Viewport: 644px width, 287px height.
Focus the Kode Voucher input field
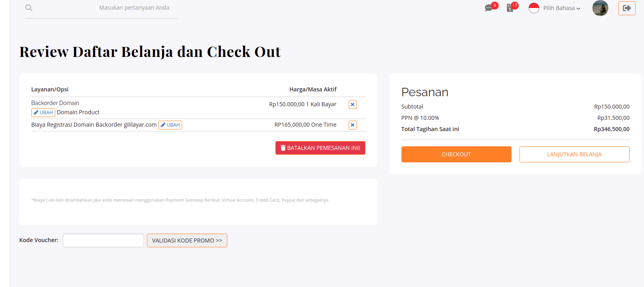click(103, 241)
